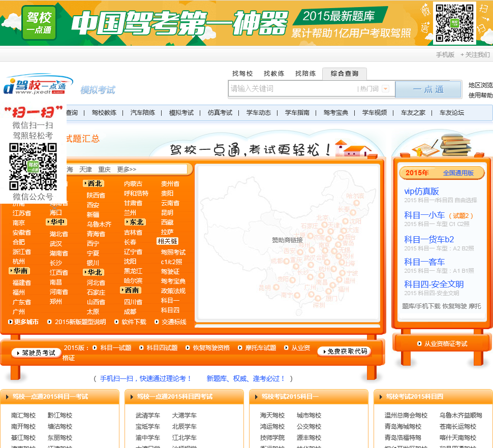The height and width of the screenshot is (448, 493).
Task: Switch to the 找陪练 search tab
Action: (305, 74)
